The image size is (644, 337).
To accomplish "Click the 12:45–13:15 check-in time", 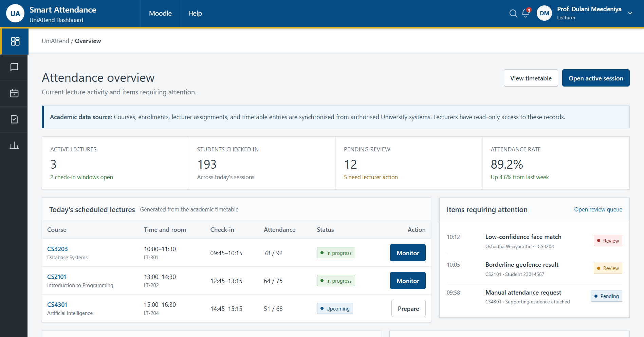I will pyautogui.click(x=226, y=281).
